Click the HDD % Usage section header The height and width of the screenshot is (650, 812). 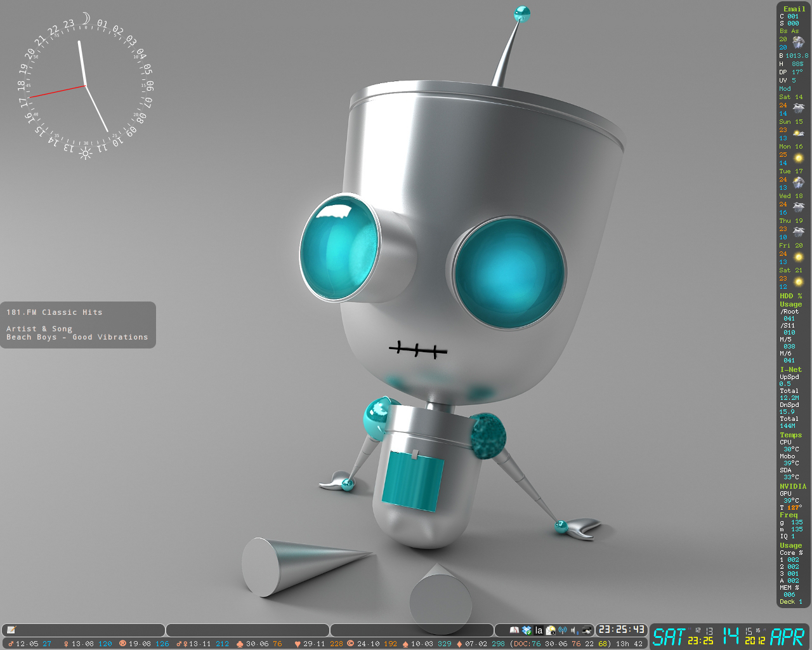pos(790,300)
